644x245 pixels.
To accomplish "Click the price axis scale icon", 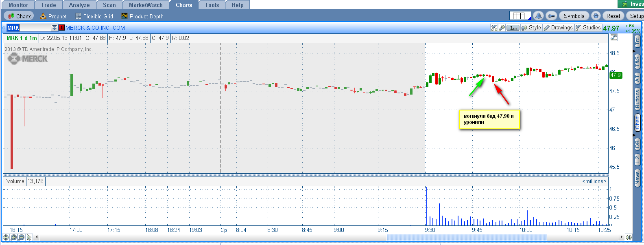I will (614, 38).
